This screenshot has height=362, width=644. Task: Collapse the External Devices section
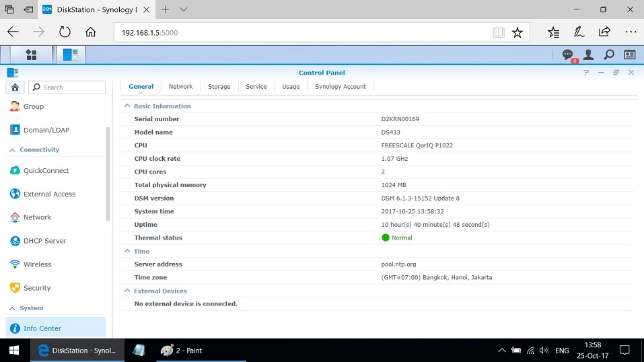pyautogui.click(x=127, y=291)
